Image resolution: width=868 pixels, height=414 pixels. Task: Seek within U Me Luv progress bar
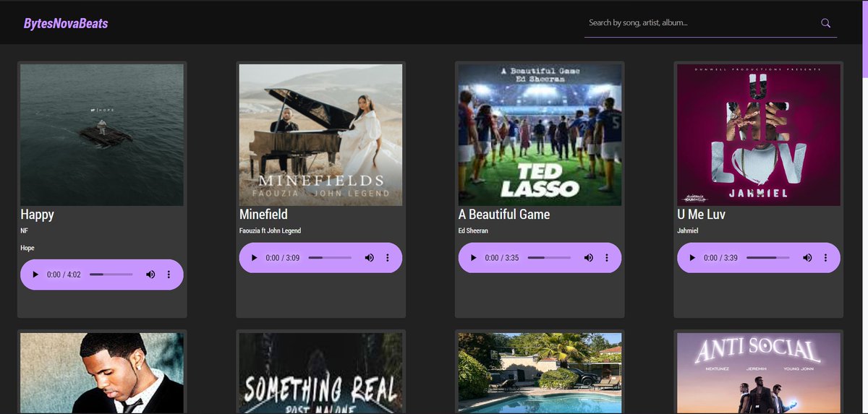[769, 258]
